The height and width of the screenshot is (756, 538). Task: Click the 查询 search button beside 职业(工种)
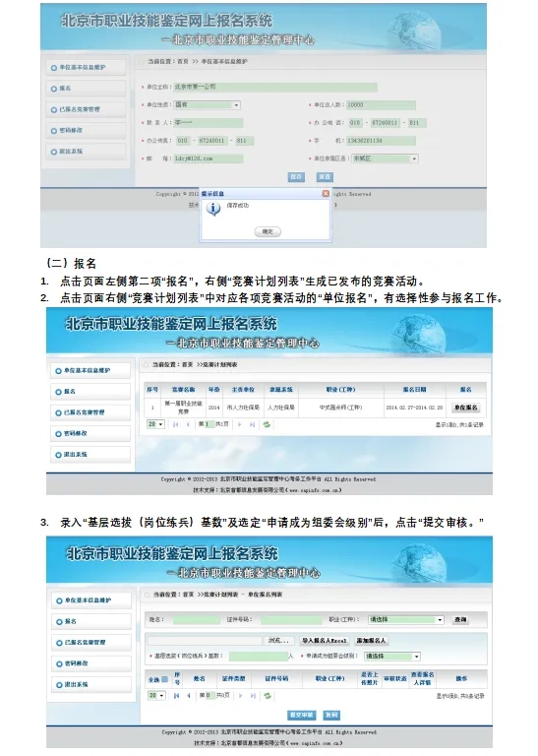pos(460,619)
